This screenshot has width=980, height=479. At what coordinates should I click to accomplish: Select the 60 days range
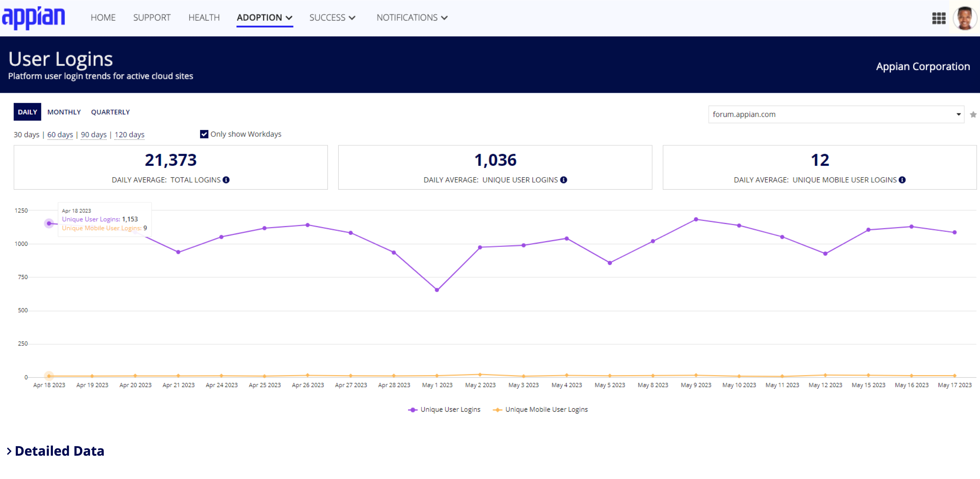60,134
